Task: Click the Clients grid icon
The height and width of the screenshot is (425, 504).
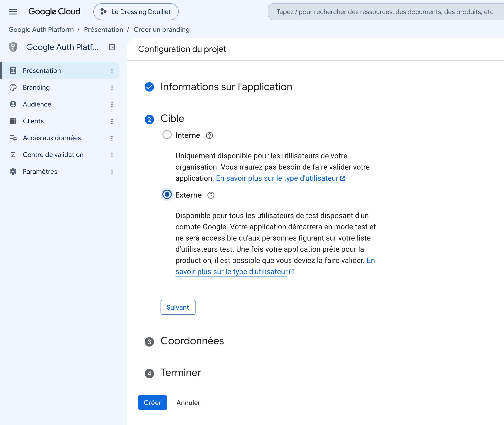Action: 13,121
